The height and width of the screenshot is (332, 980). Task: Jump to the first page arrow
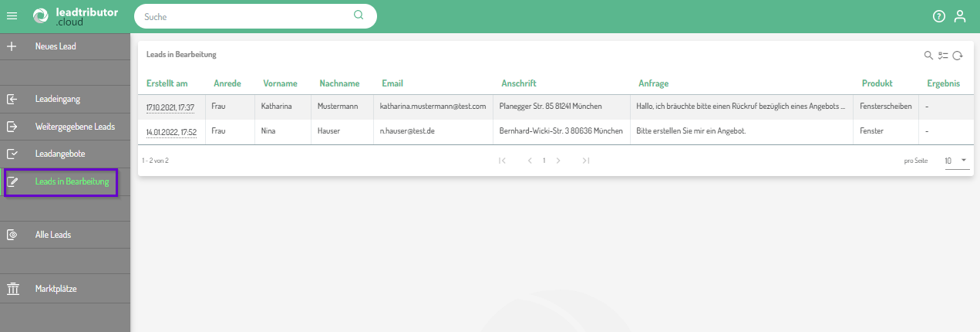coord(502,161)
